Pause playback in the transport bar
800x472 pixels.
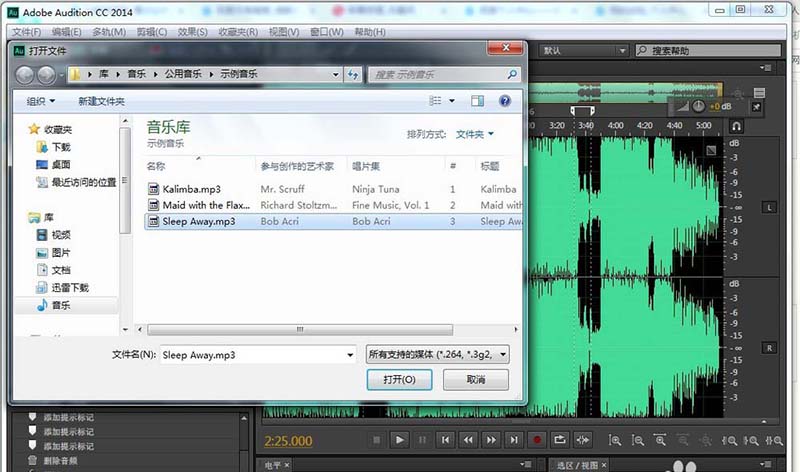[x=422, y=440]
